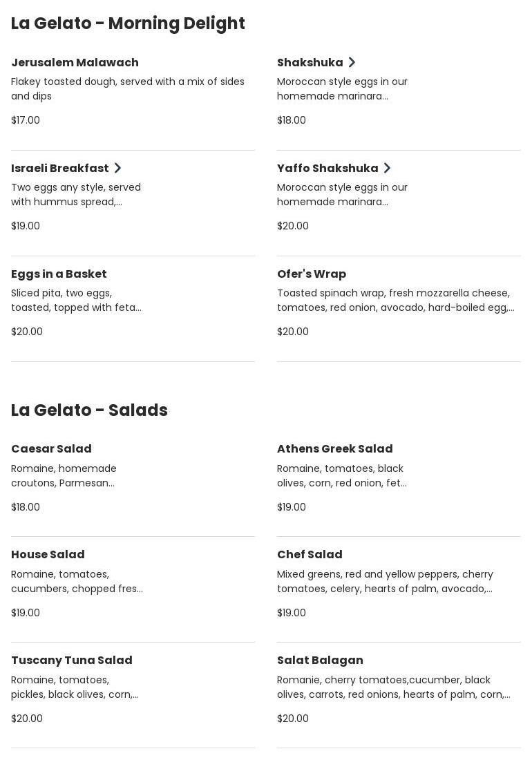Choose the Caesar Salad item
This screenshot has width=532, height=769.
51,449
